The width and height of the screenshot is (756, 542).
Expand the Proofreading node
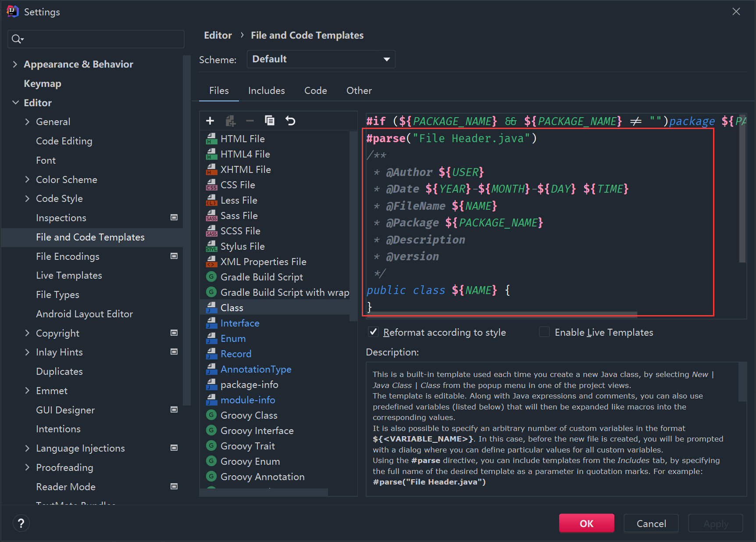click(27, 467)
